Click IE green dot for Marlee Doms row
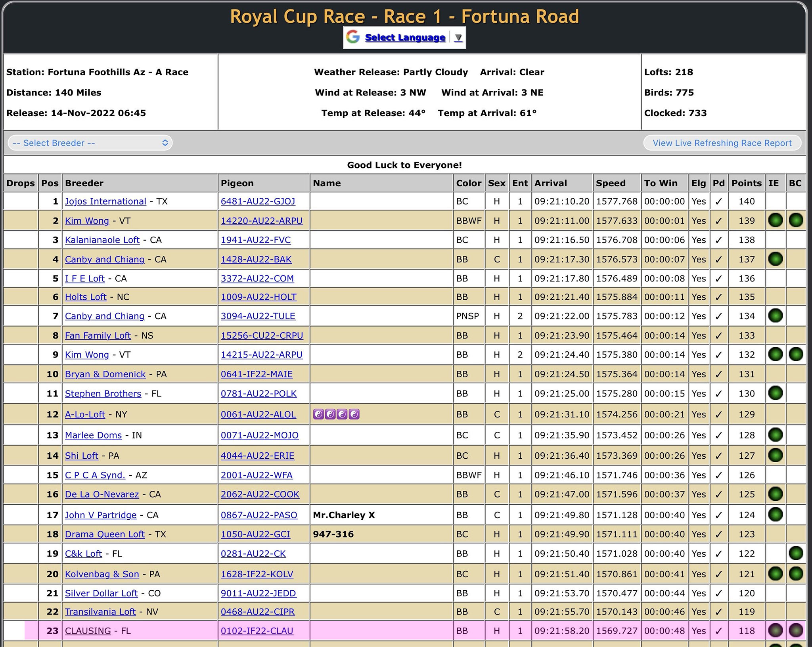The width and height of the screenshot is (812, 647). 775,435
